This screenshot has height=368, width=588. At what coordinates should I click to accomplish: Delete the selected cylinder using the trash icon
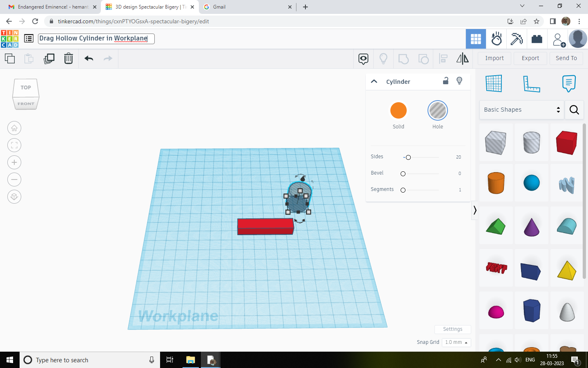coord(68,58)
